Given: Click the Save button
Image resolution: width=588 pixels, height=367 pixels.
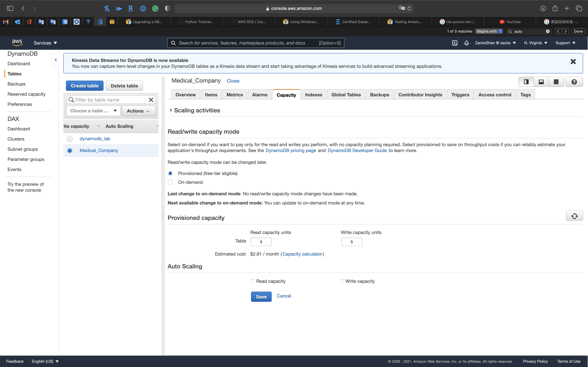Looking at the screenshot, I should (261, 297).
